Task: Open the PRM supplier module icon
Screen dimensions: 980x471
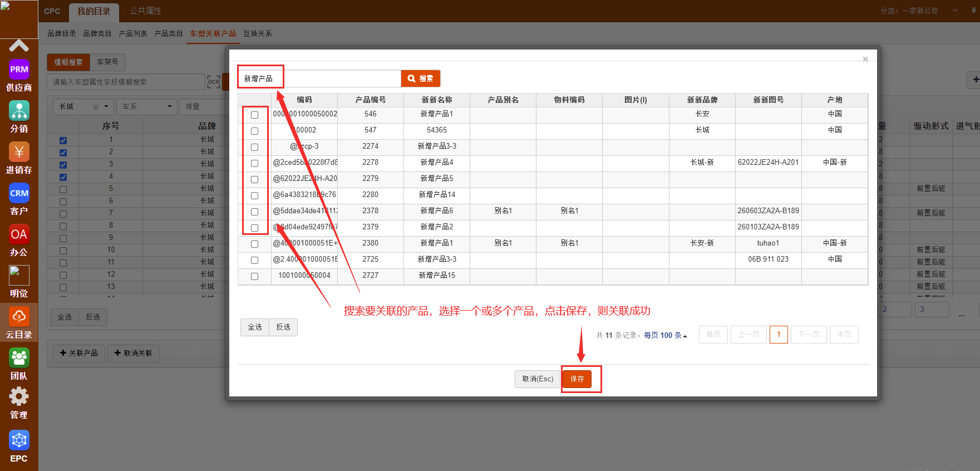Action: pyautogui.click(x=19, y=70)
